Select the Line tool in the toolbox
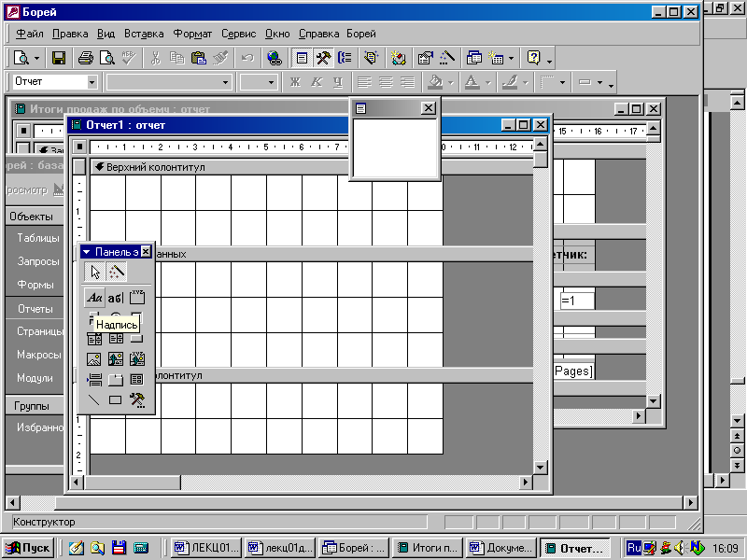The height and width of the screenshot is (560, 747). (x=94, y=400)
